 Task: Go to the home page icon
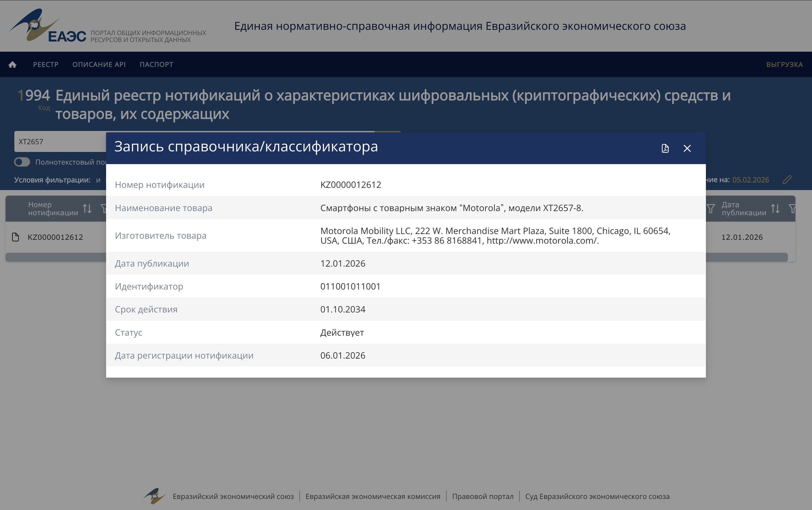13,65
